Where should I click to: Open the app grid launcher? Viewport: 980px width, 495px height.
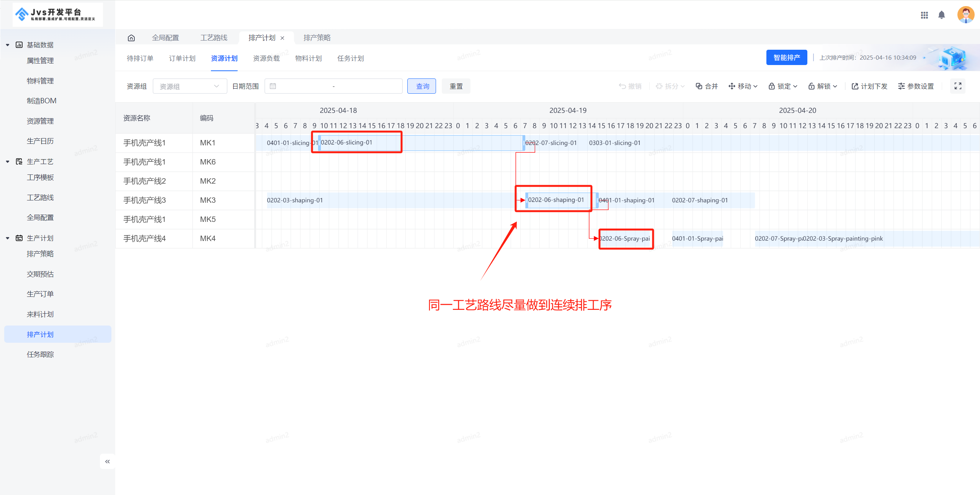tap(924, 15)
